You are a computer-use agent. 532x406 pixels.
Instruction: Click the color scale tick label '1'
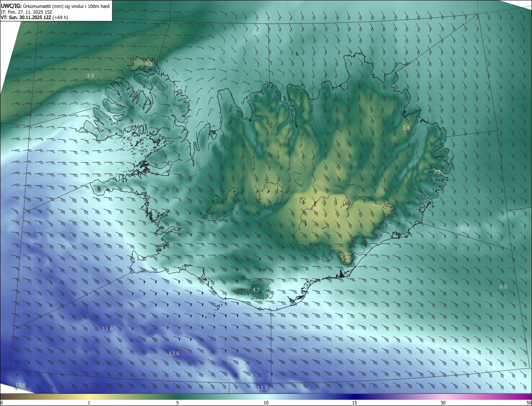[x=89, y=403]
